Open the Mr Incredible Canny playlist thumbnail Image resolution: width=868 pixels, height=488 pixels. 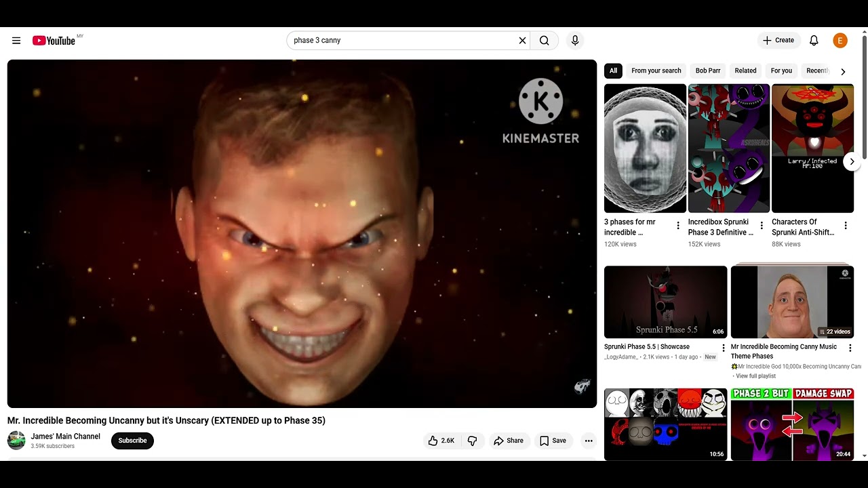792,302
